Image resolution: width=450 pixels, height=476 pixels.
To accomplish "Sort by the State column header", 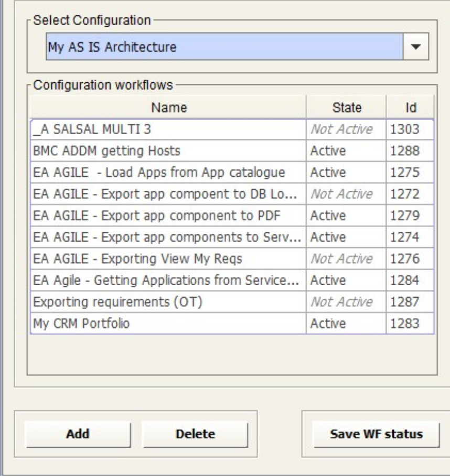I will pos(347,108).
